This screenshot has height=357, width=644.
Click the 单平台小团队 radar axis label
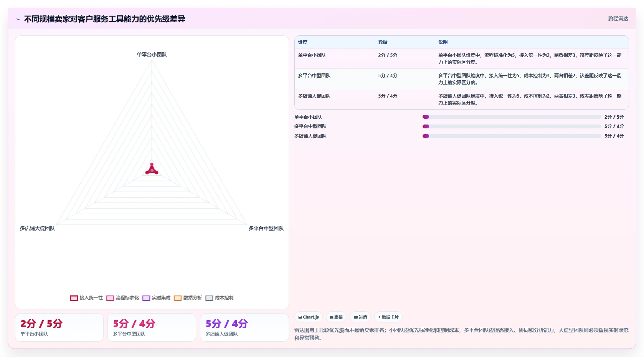click(152, 55)
